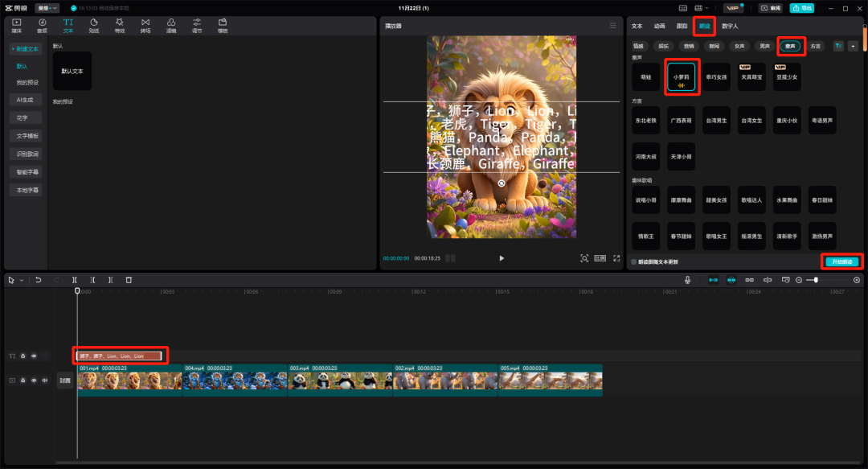Collapse the 新建文本 section in sidebar

[26, 49]
